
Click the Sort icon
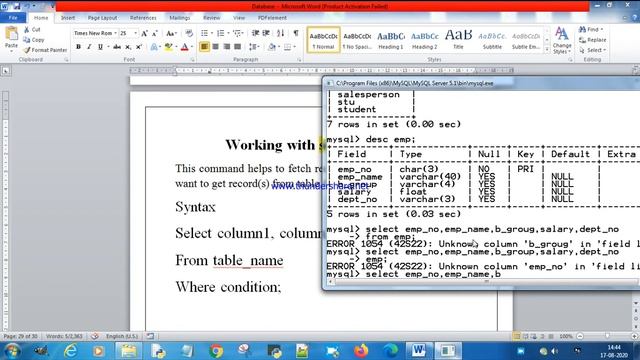pyautogui.click(x=280, y=33)
